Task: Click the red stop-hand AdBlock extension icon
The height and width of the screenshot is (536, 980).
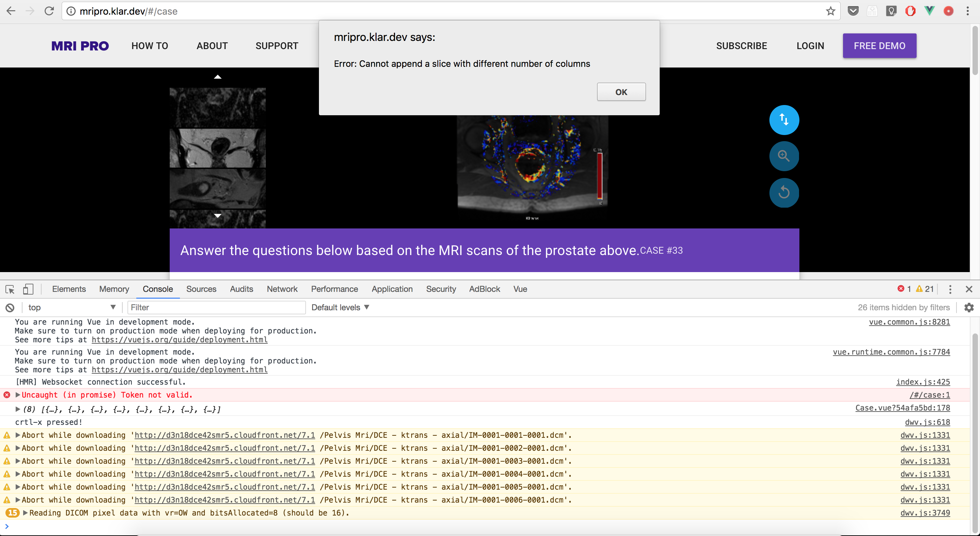Action: (910, 11)
